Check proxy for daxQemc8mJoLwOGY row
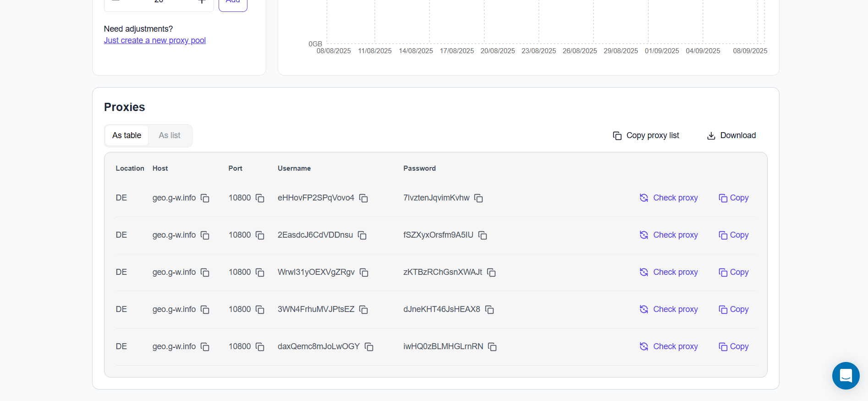 pos(669,346)
